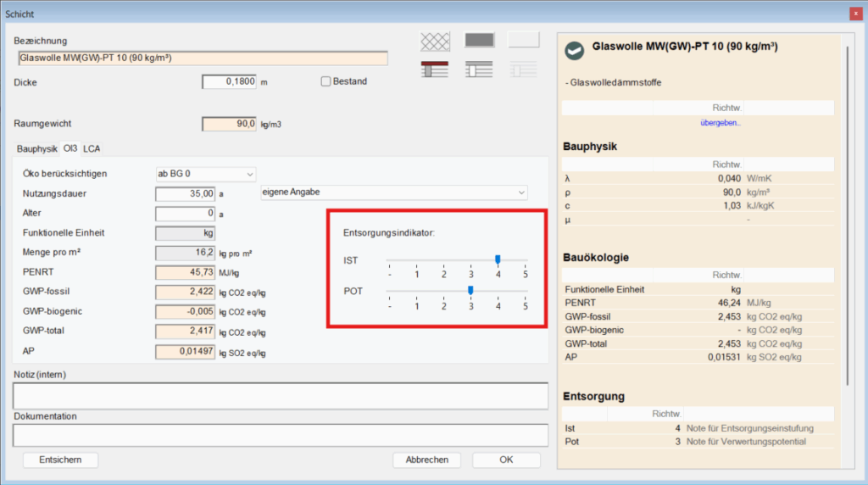Viewport: 868px width, 485px height.
Task: Enable the Bestand checkbox
Action: 325,81
